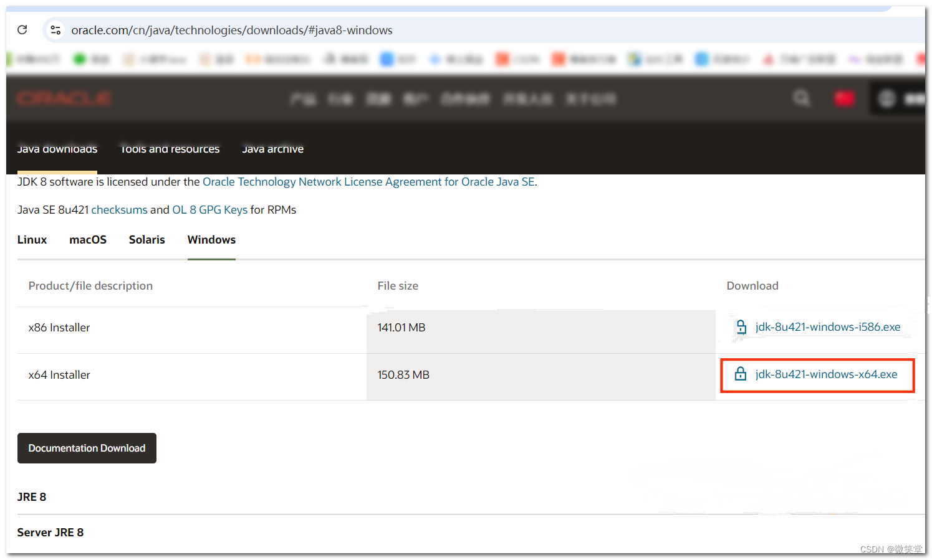This screenshot has height=560, width=932.
Task: Open the site information icon in address bar
Action: [x=55, y=30]
